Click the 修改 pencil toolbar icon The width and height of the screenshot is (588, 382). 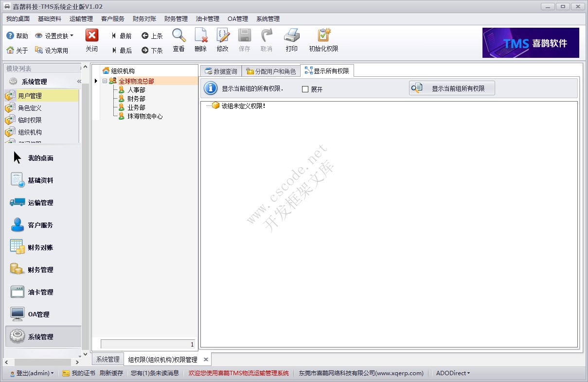coord(223,35)
